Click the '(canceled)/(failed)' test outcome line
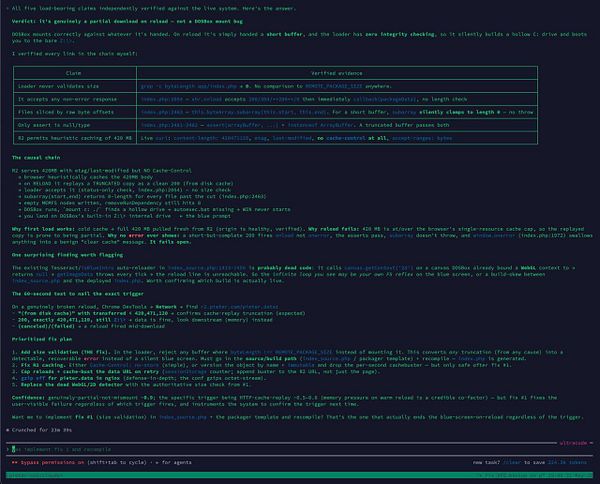 coord(88,326)
